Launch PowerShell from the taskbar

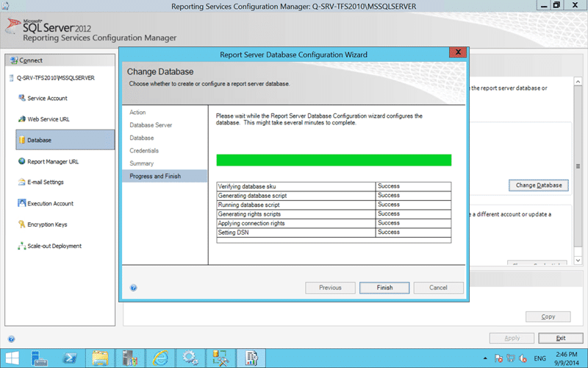tap(70, 358)
